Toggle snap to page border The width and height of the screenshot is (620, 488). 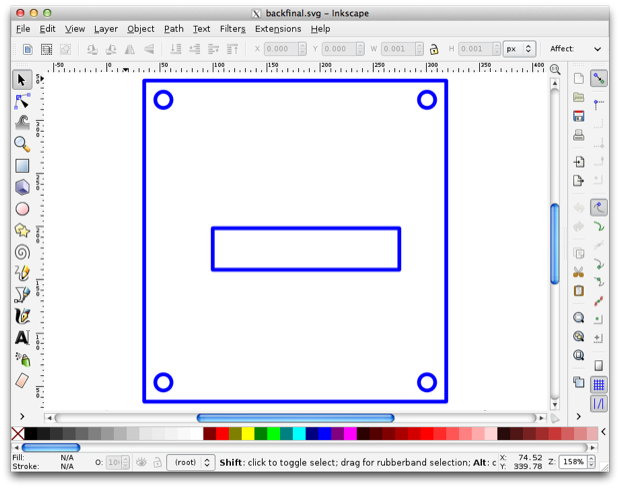pyautogui.click(x=599, y=365)
